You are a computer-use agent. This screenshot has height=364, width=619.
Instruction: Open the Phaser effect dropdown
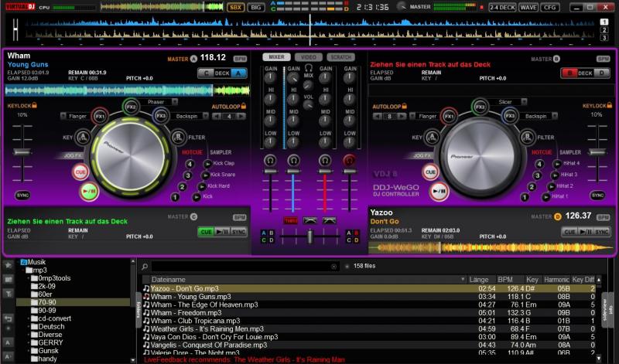[175, 102]
